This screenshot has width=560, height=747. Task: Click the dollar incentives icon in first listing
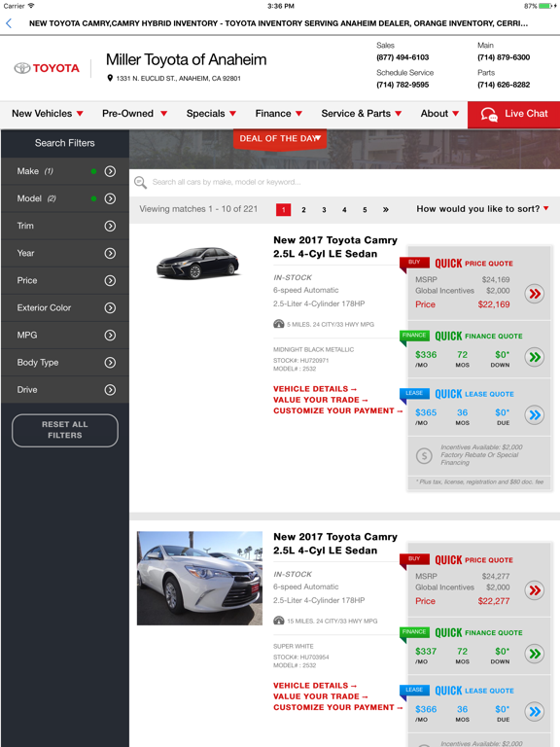(424, 456)
